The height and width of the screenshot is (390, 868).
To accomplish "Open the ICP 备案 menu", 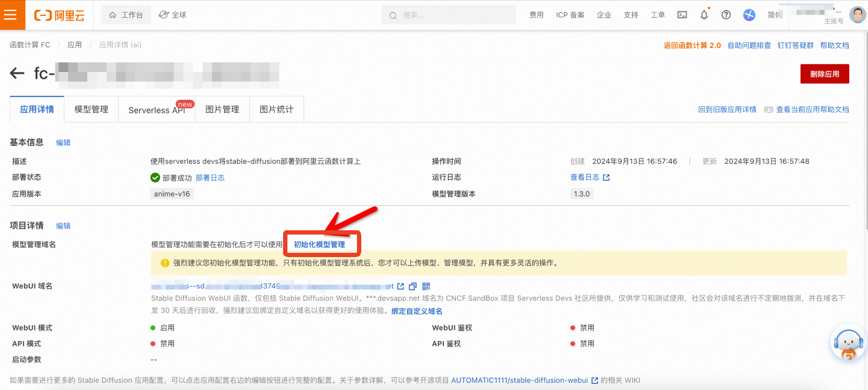I will pyautogui.click(x=570, y=15).
